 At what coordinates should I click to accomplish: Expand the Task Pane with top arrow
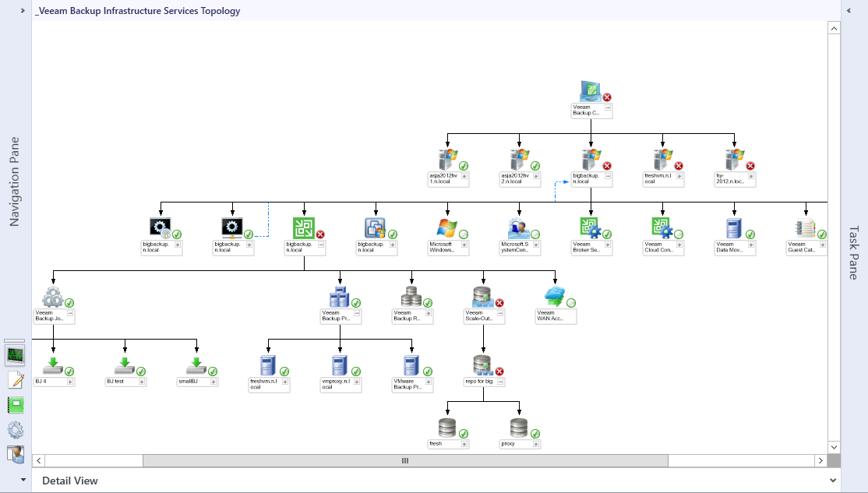(849, 10)
